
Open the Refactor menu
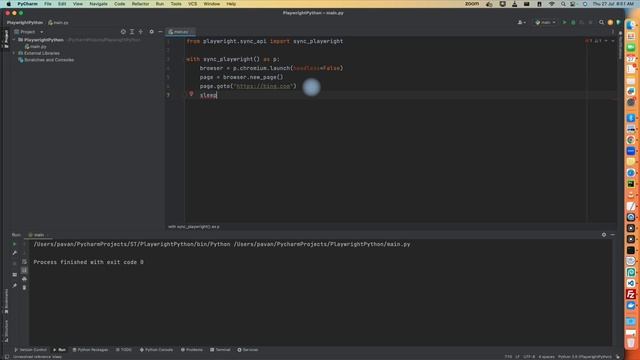tap(140, 4)
